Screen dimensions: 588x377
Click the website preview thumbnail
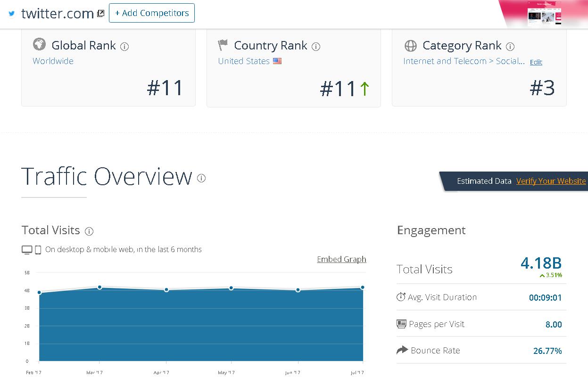click(544, 13)
